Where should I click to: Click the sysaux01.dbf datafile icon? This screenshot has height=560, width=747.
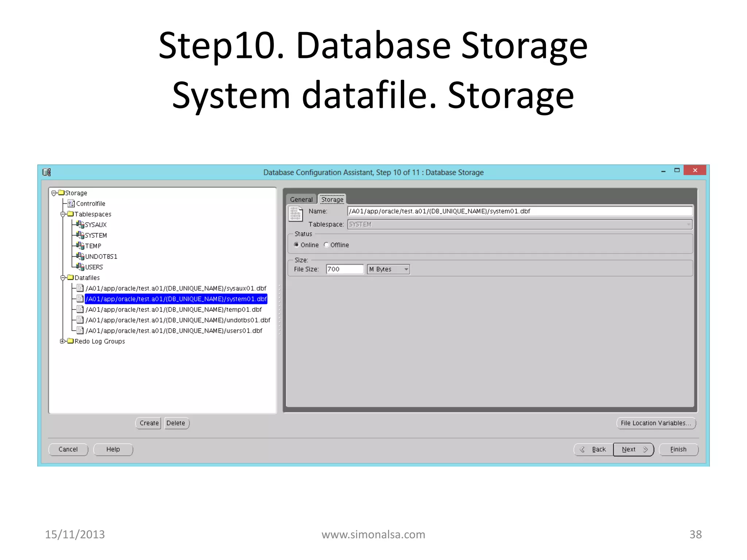(80, 288)
